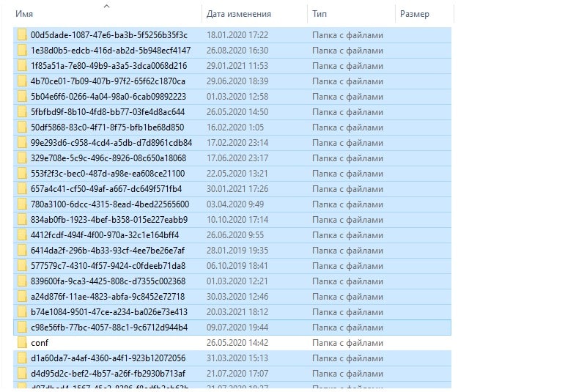Click folder name 00d5dade-1087-47e6-ba3b-5f5256b35f3c
This screenshot has width=587, height=392.
pyautogui.click(x=109, y=35)
